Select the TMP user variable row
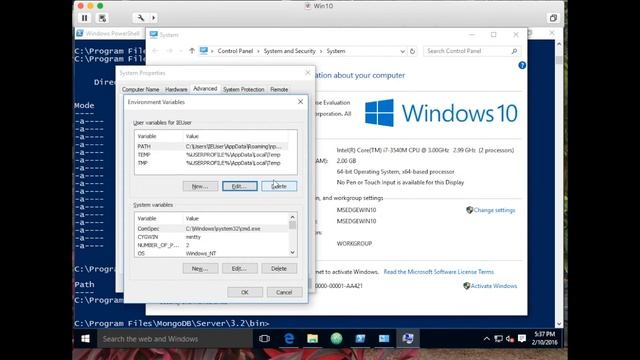Viewport: 640px width, 360px height. point(212,163)
